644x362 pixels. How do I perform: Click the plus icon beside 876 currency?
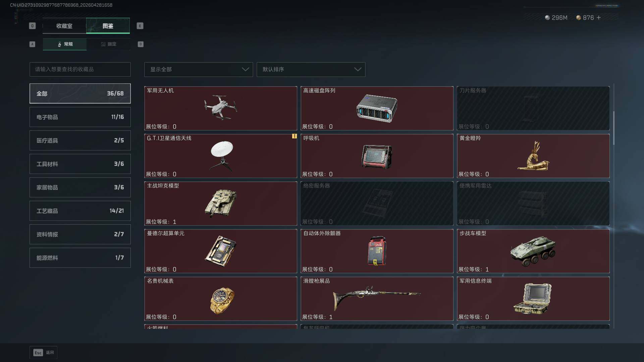(x=599, y=17)
